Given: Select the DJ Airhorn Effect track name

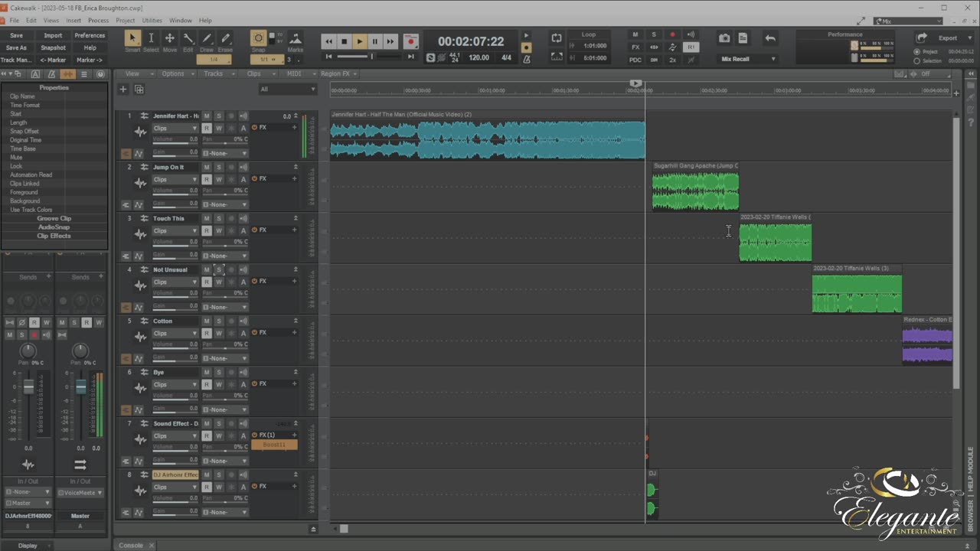Looking at the screenshot, I should [x=175, y=474].
